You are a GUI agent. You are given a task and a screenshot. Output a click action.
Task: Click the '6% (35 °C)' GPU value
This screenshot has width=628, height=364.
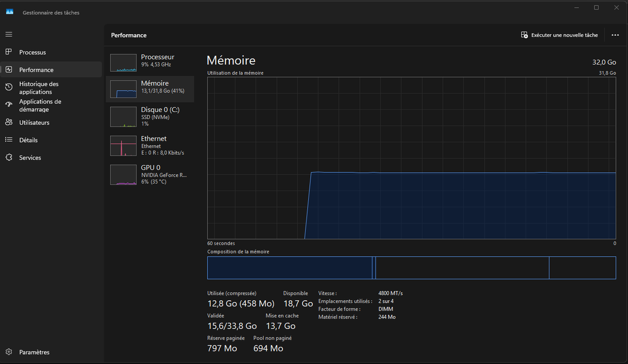tap(154, 181)
